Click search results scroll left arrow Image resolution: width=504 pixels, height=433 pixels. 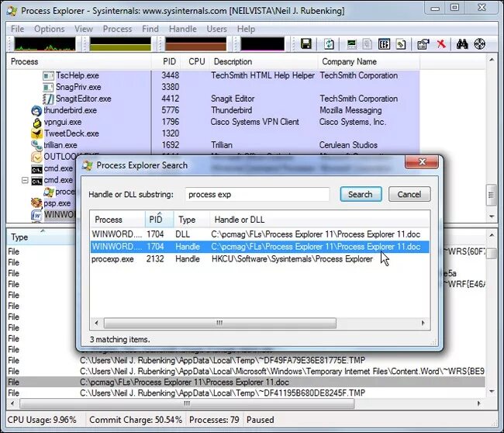pos(97,323)
